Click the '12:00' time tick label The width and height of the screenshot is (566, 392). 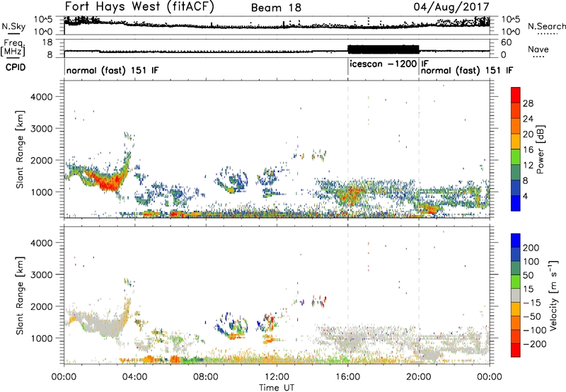[277, 377]
